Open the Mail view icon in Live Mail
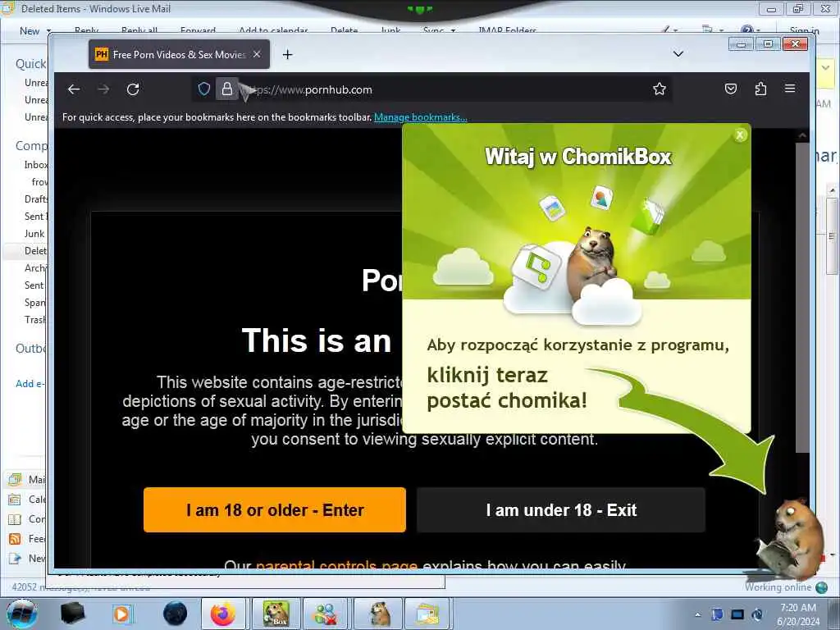This screenshot has width=840, height=630. pos(15,479)
